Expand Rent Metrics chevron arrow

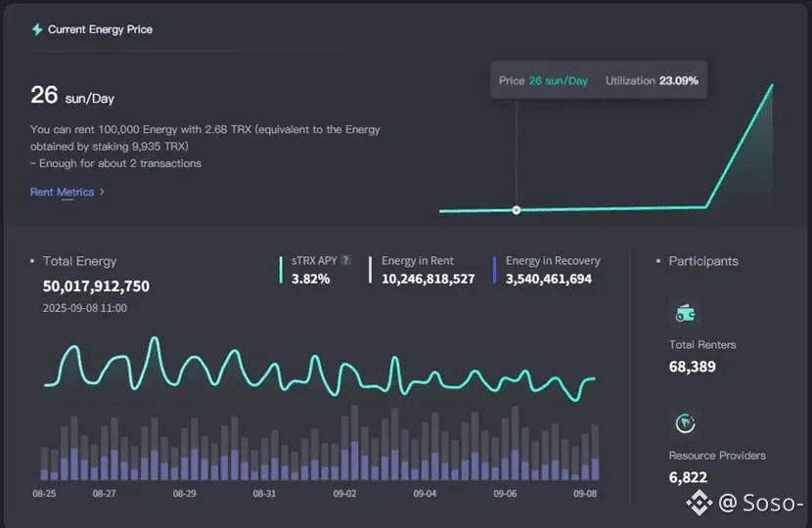(102, 192)
